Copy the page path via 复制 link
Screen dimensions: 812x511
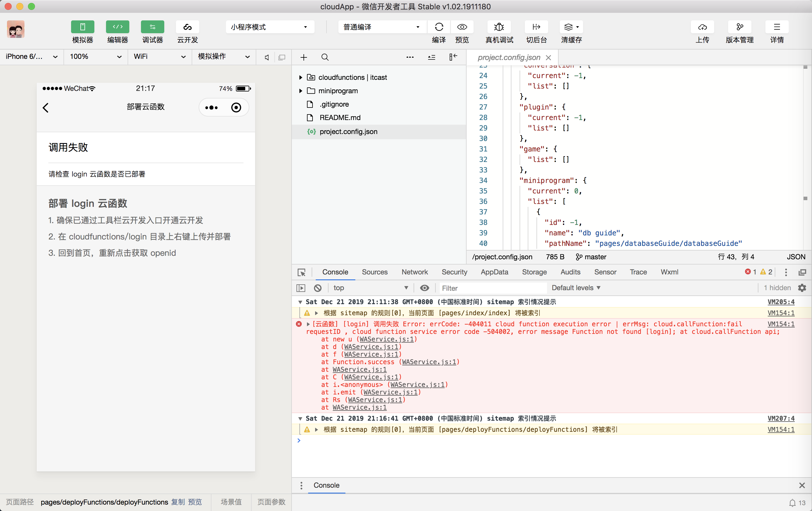coord(178,502)
